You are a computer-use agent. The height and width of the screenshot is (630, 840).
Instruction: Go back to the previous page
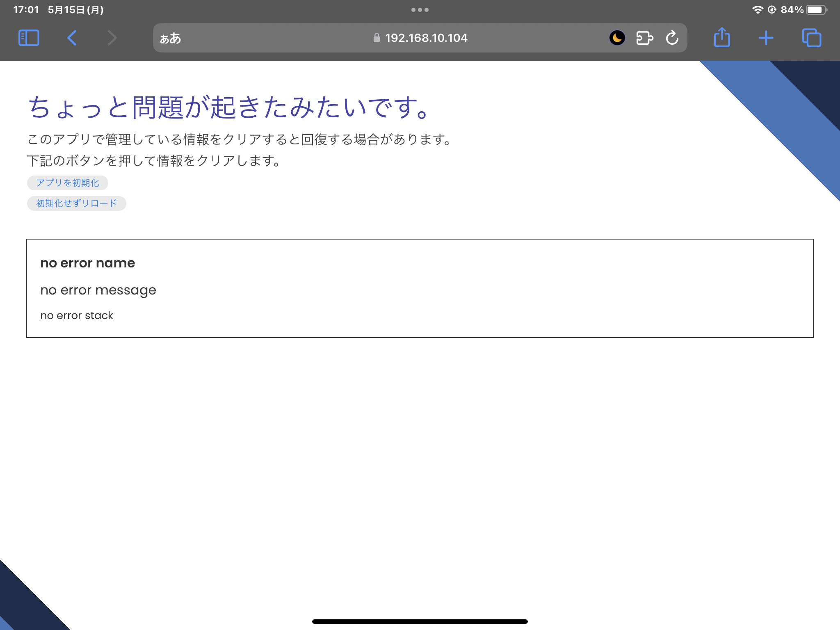(72, 37)
